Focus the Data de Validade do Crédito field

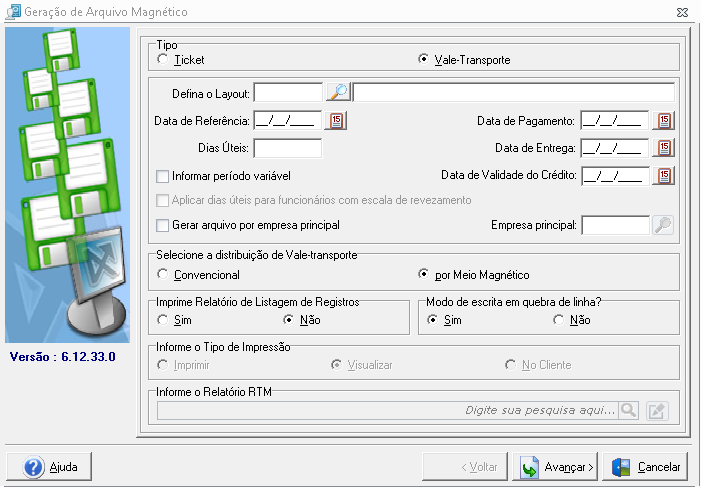615,176
